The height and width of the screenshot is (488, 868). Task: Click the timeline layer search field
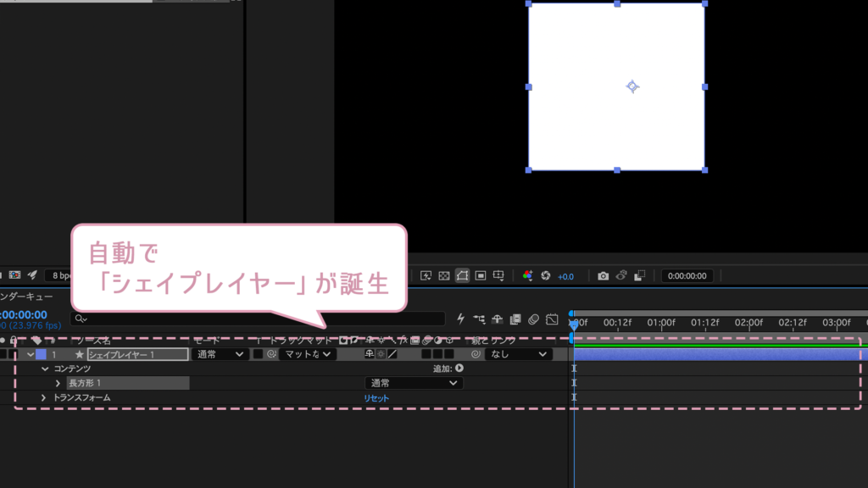(x=258, y=319)
